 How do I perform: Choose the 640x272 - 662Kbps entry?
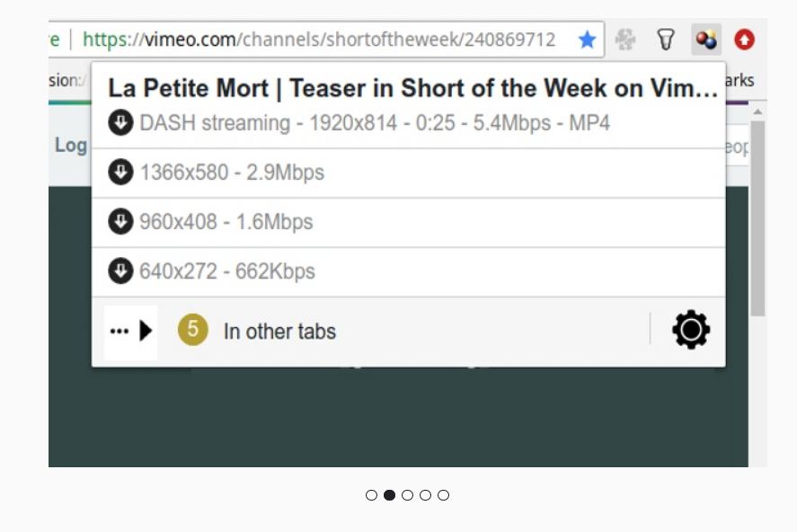[227, 271]
